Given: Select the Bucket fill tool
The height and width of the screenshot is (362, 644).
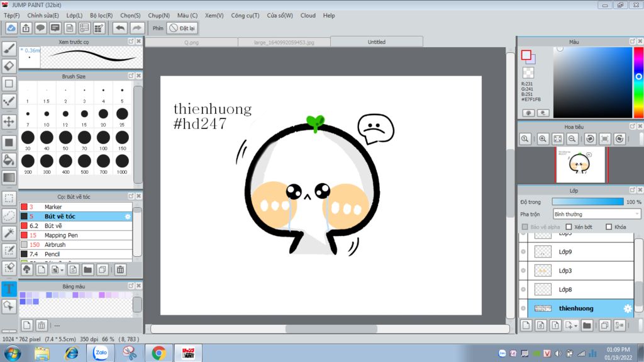Looking at the screenshot, I should pos(9,160).
